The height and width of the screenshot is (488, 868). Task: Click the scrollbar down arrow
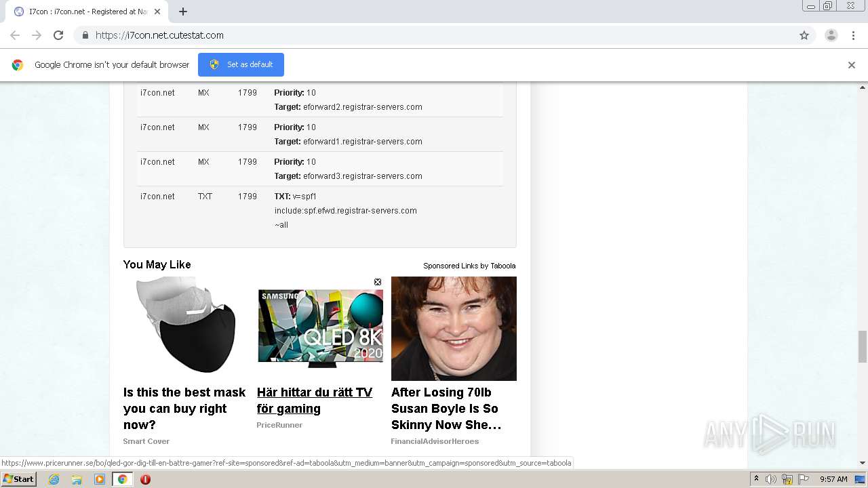click(863, 464)
